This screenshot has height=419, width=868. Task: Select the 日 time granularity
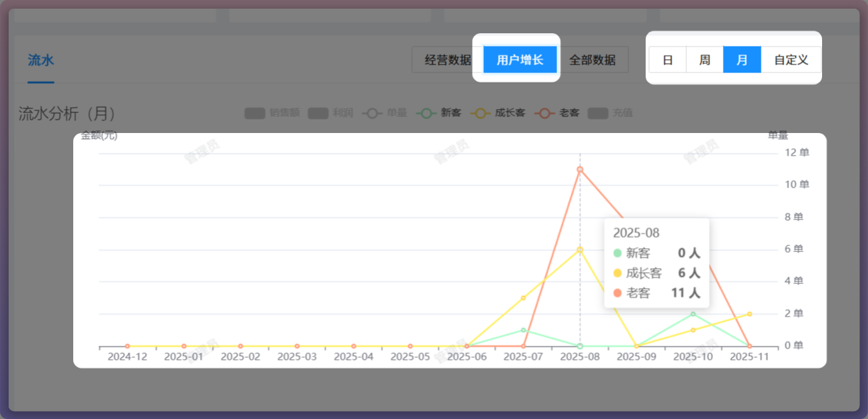pos(668,60)
